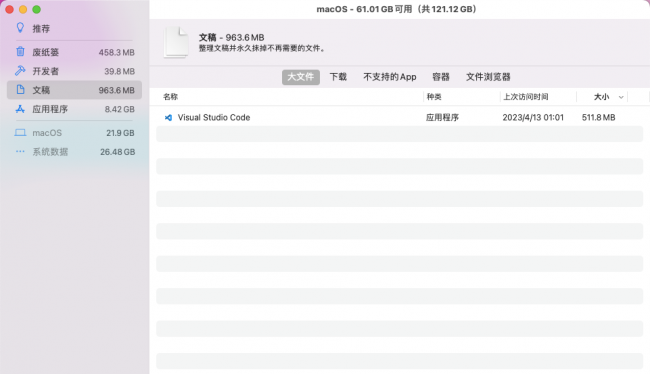Select 开发者 in the sidebar

pos(46,71)
